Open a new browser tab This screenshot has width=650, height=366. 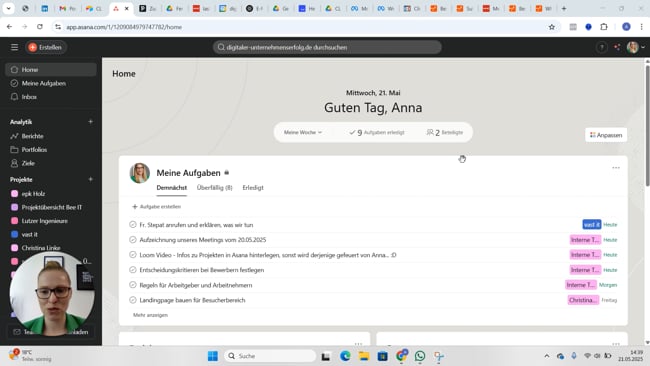click(564, 8)
